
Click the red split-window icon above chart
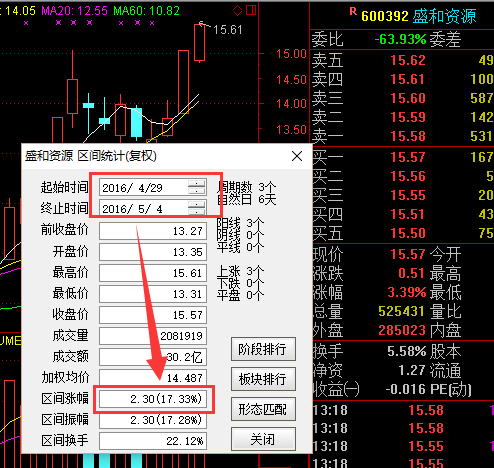click(x=251, y=10)
